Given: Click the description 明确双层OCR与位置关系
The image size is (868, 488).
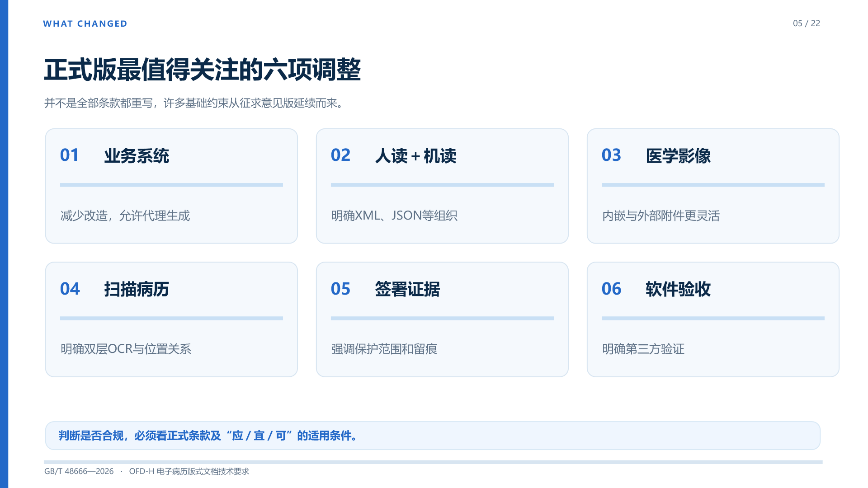Looking at the screenshot, I should coord(126,349).
